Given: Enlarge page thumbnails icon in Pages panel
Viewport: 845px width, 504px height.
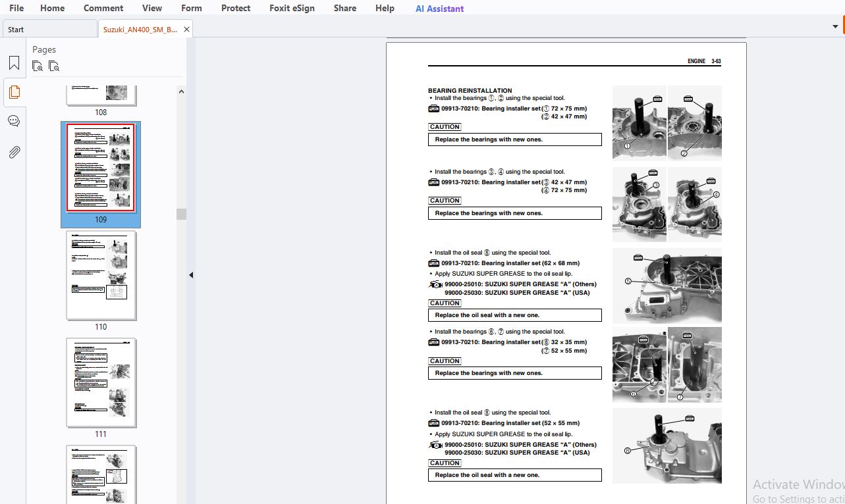Looking at the screenshot, I should pos(38,66).
